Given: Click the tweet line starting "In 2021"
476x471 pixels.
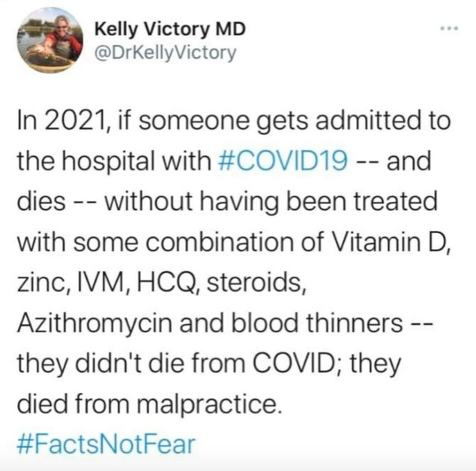Looking at the screenshot, I should click(x=234, y=120).
